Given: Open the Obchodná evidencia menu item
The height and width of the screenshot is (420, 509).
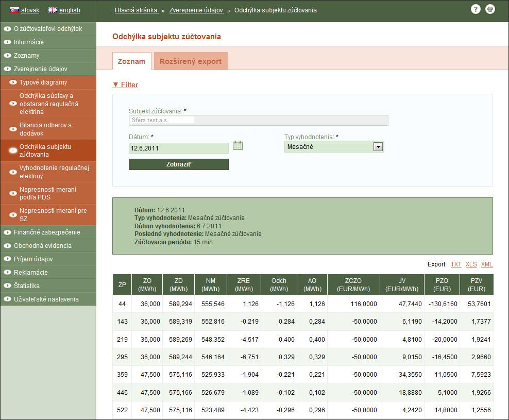Looking at the screenshot, I should (48, 246).
